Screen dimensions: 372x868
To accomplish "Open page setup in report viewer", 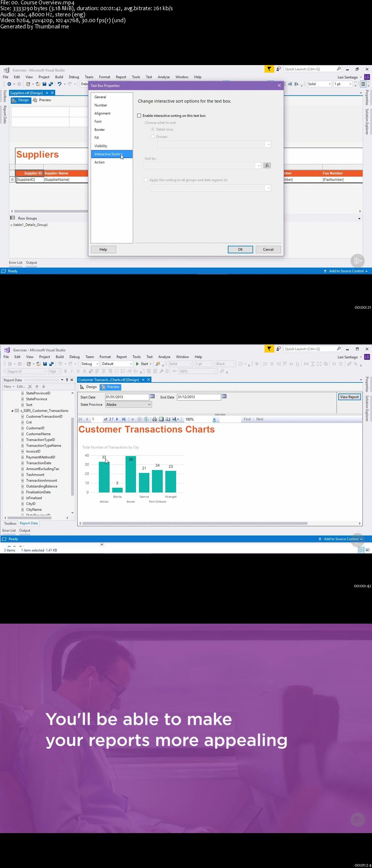I will [168, 419].
